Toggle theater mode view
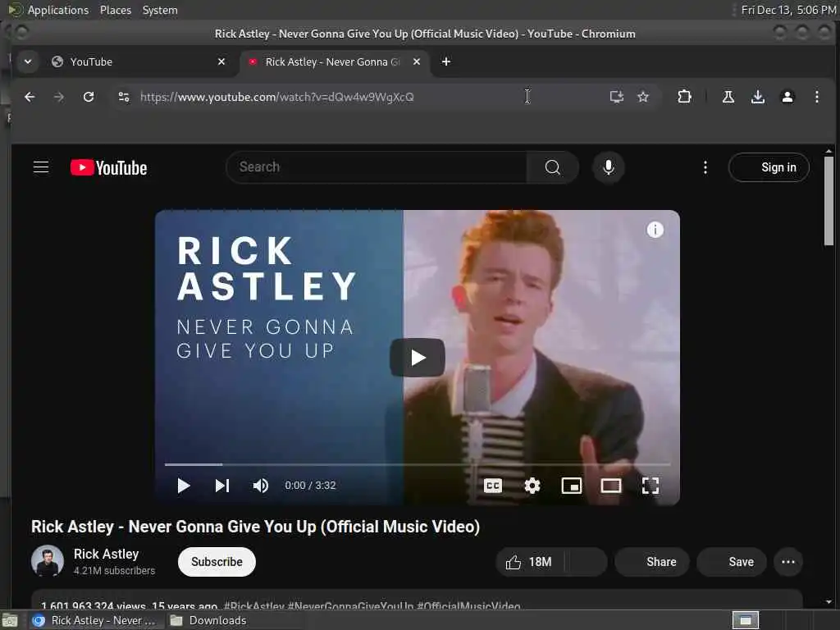 pyautogui.click(x=610, y=486)
